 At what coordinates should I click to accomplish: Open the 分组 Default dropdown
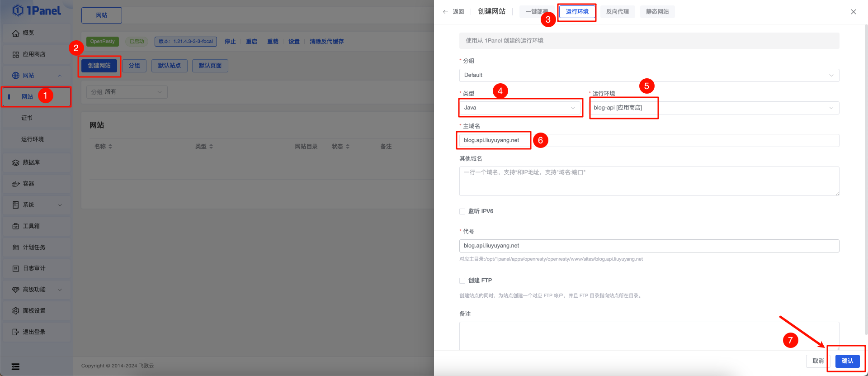[649, 75]
